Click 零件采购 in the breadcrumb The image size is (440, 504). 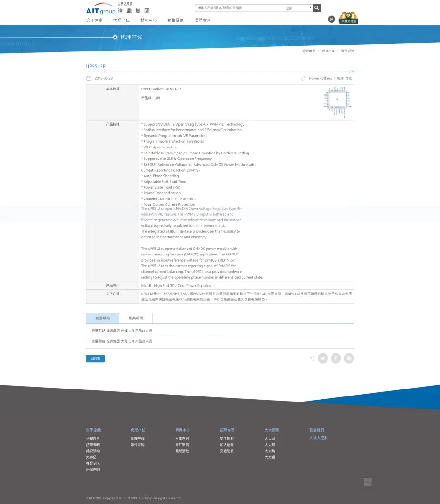(x=347, y=51)
